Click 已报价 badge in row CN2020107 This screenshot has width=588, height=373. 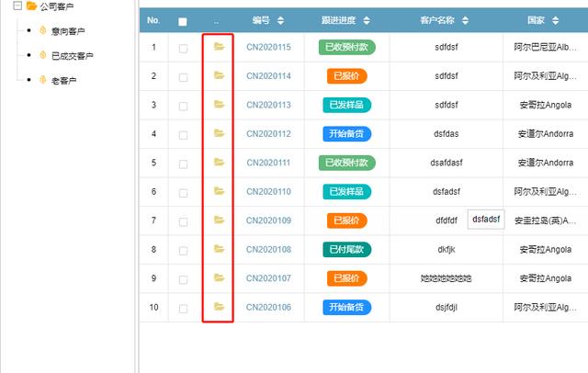pyautogui.click(x=347, y=278)
